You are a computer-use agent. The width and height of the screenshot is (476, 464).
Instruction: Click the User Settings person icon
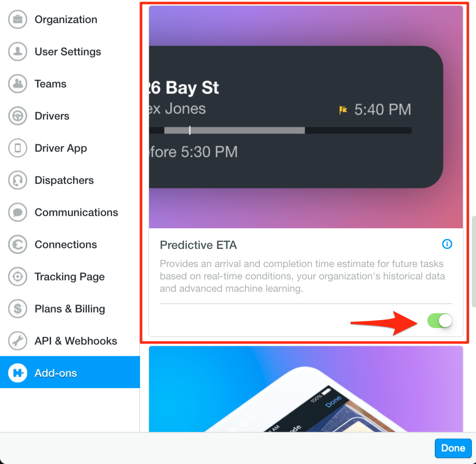coord(18,52)
